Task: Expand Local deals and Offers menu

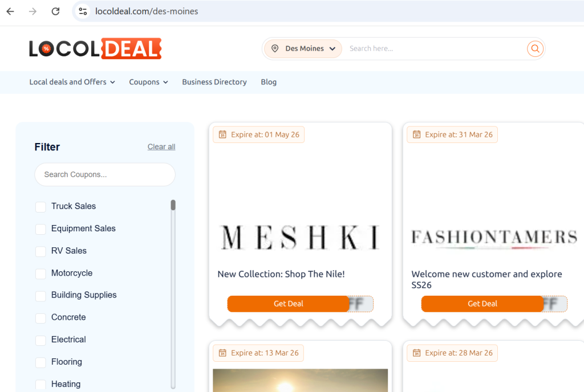Action: click(x=72, y=82)
